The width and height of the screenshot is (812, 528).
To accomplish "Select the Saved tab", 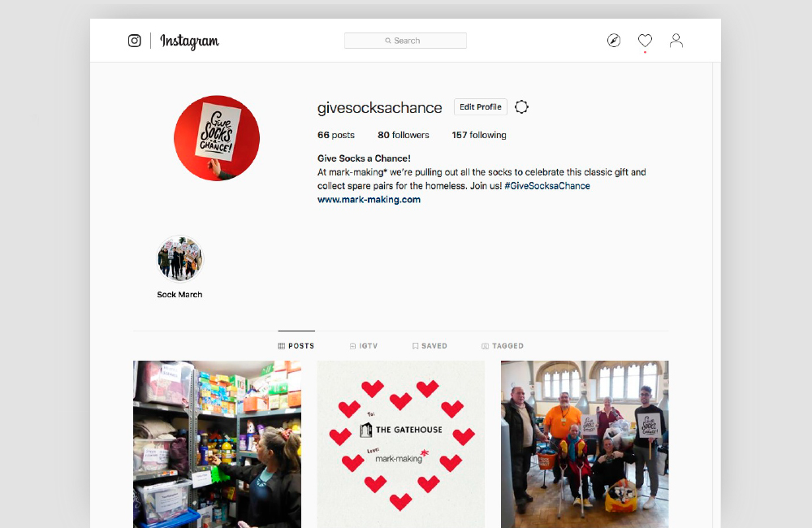I will [x=430, y=346].
